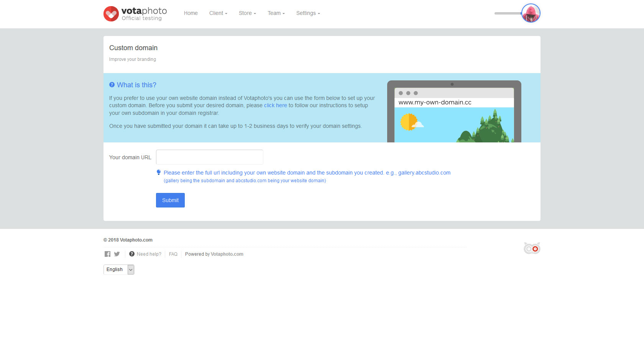Click the 'What is this?' heading
Viewport: 644px width, 356px height.
(136, 85)
